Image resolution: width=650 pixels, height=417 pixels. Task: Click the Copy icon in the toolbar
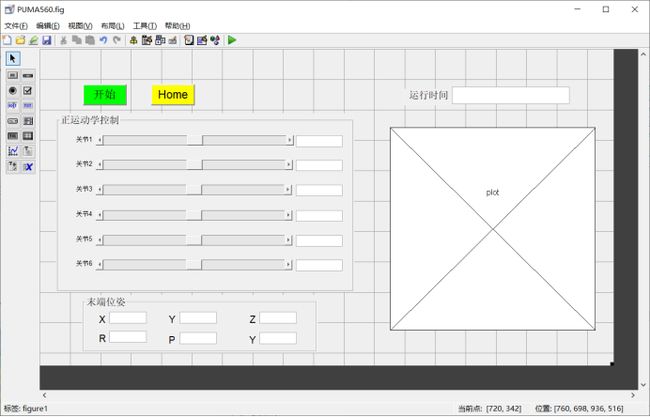[77, 40]
